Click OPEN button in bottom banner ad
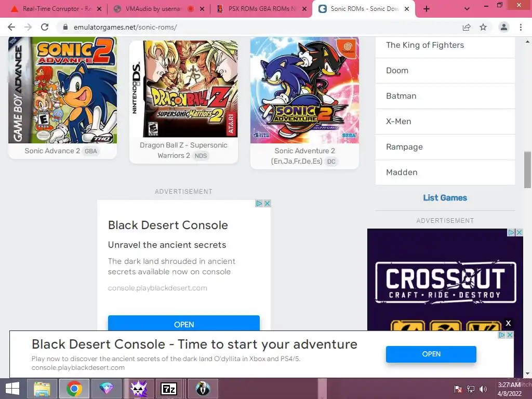The height and width of the screenshot is (399, 532). tap(431, 354)
